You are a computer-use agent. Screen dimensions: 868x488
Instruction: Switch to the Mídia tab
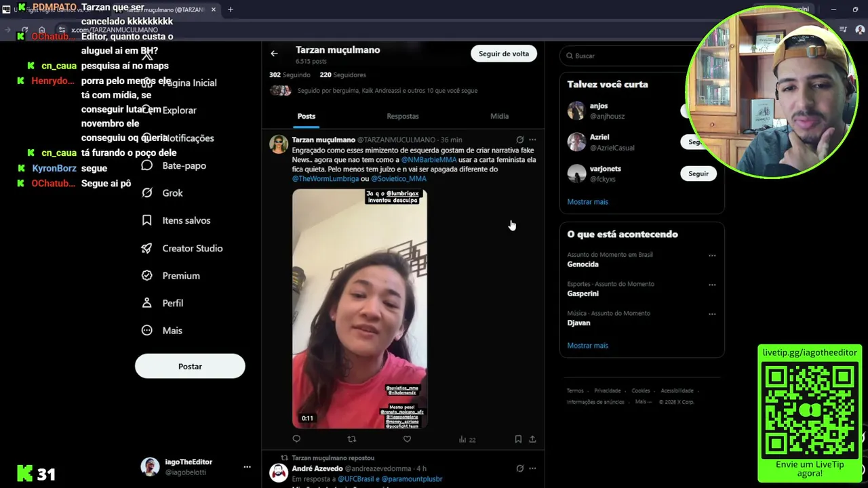point(500,117)
